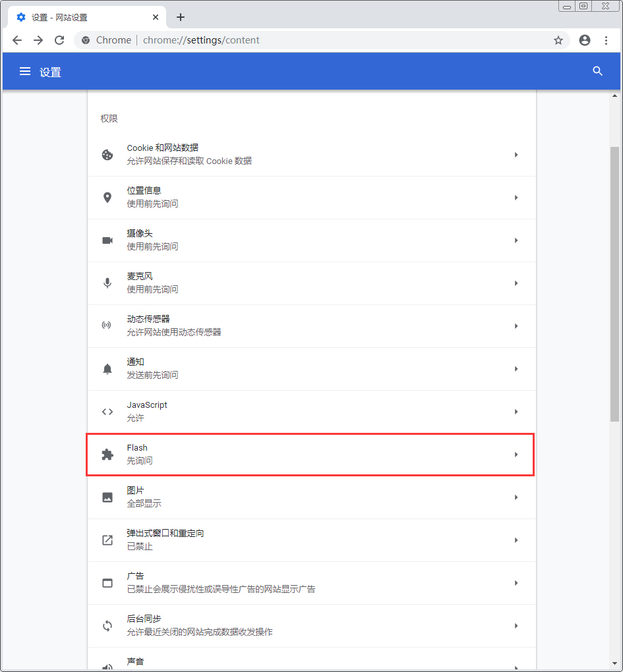Expand the Cookie 和网站数据 chevron
Image resolution: width=623 pixels, height=672 pixels.
[516, 154]
